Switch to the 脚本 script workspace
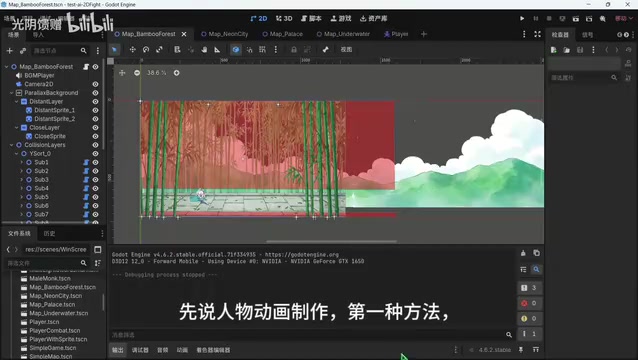The height and width of the screenshot is (360, 638). click(311, 18)
